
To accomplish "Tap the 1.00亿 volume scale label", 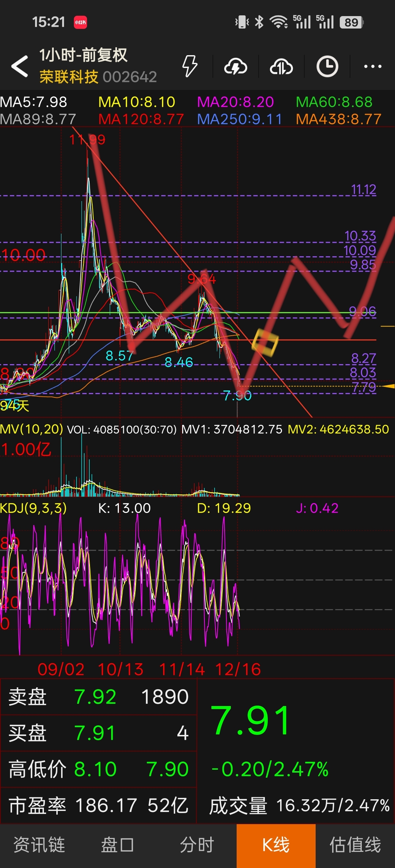I will pyautogui.click(x=26, y=449).
